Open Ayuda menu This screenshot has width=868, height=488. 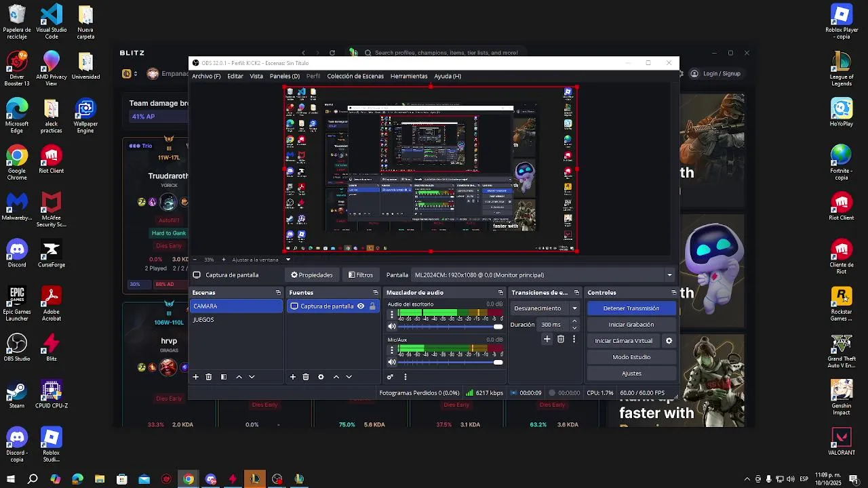(x=448, y=76)
